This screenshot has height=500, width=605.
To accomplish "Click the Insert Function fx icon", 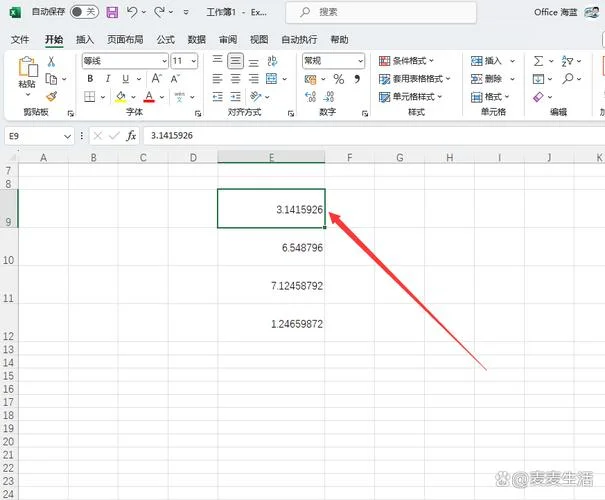I will point(131,136).
